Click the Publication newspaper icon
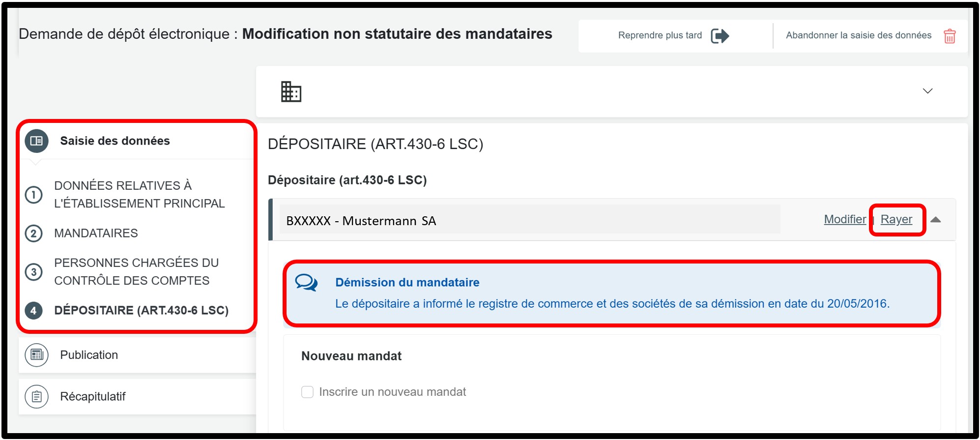This screenshot has height=440, width=980. click(37, 355)
